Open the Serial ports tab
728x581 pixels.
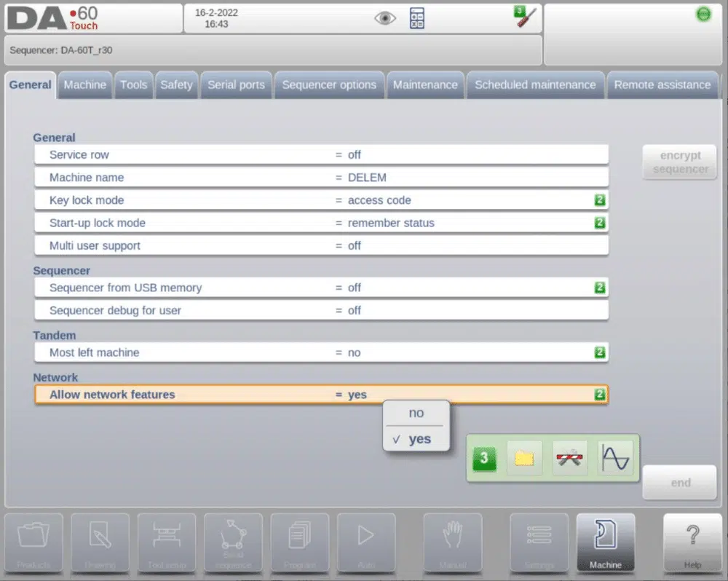(x=237, y=85)
